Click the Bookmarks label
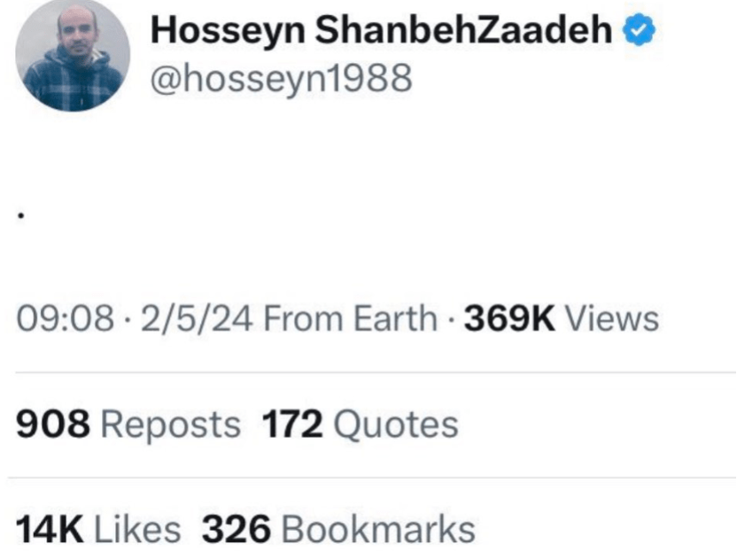This screenshot has height=560, width=737. click(378, 530)
